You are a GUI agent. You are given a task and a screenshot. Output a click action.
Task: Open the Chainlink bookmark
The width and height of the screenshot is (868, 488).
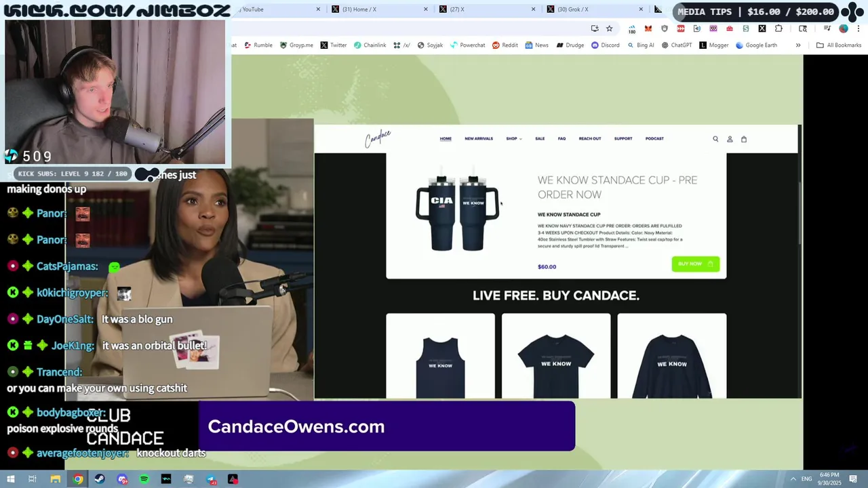370,45
